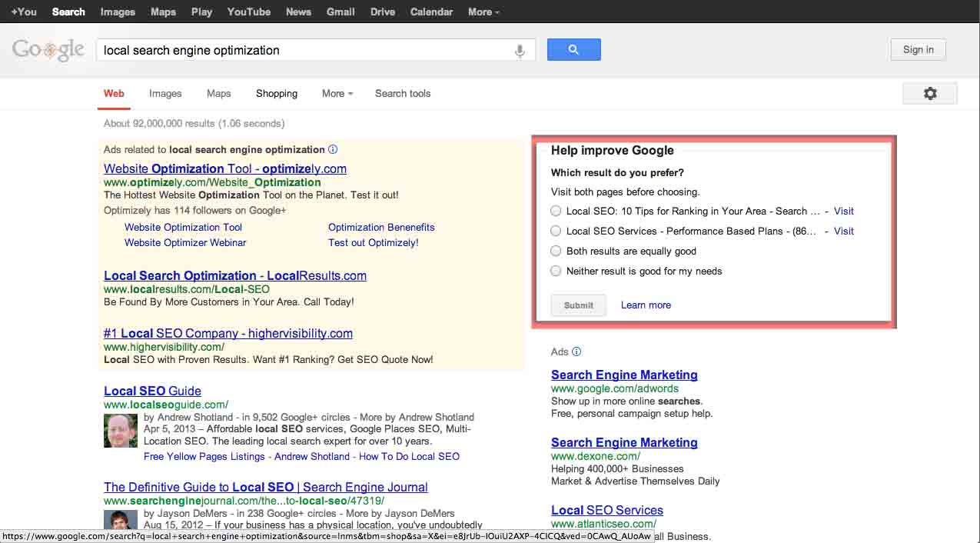Click the Submit button in the survey
Image resolution: width=980 pixels, height=543 pixels.
pyautogui.click(x=579, y=305)
